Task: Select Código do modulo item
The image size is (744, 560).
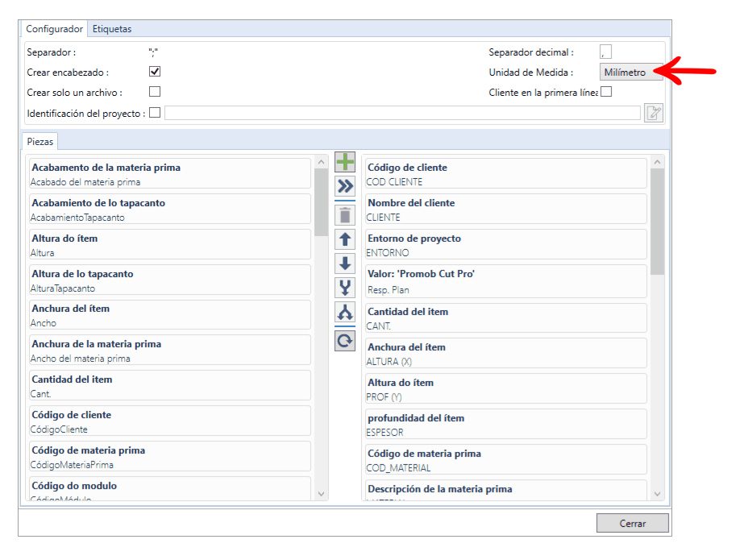Action: [170, 489]
